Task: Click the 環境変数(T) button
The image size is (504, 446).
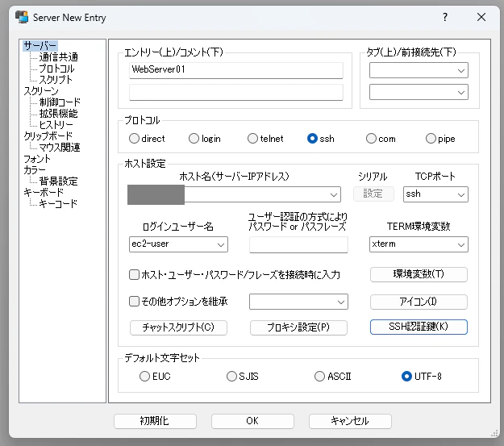Action: [x=419, y=274]
